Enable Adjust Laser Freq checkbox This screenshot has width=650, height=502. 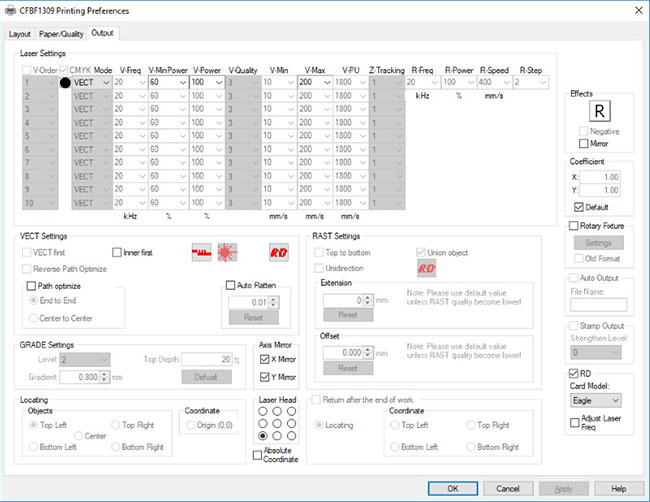tap(575, 422)
